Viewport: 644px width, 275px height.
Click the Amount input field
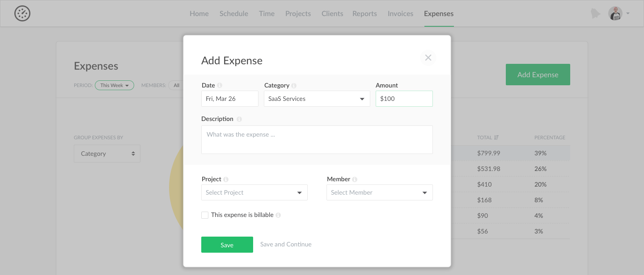pyautogui.click(x=404, y=99)
